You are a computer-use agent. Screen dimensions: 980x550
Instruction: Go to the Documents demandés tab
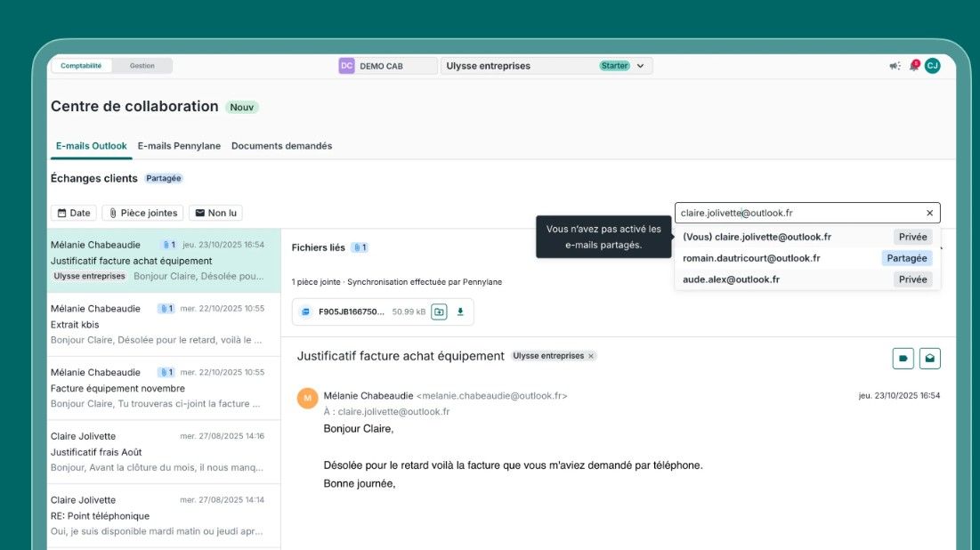pyautogui.click(x=281, y=146)
